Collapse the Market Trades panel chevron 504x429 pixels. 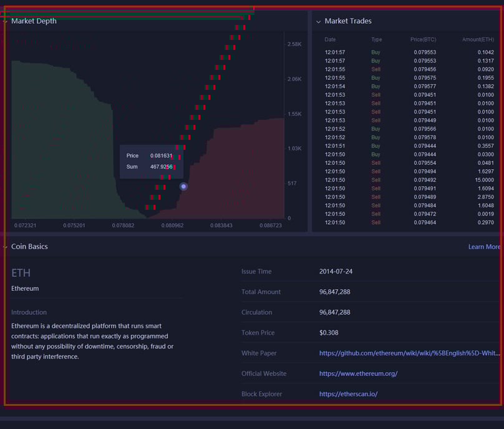click(318, 21)
